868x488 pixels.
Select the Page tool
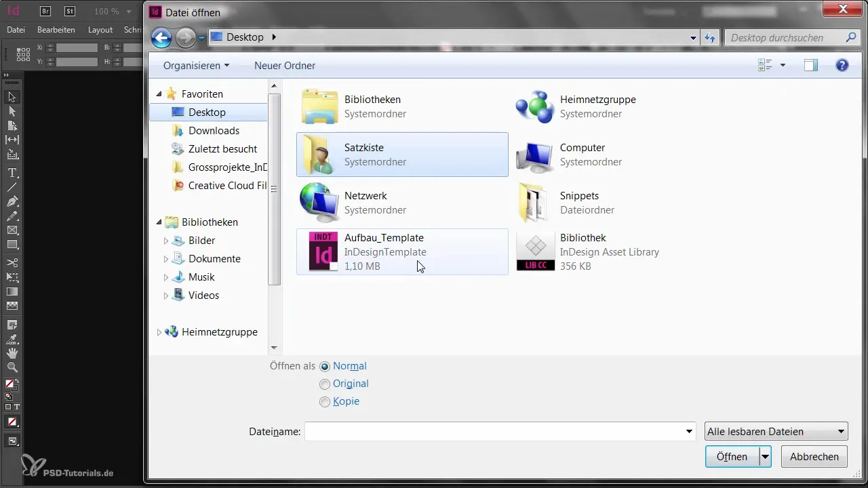pyautogui.click(x=12, y=125)
